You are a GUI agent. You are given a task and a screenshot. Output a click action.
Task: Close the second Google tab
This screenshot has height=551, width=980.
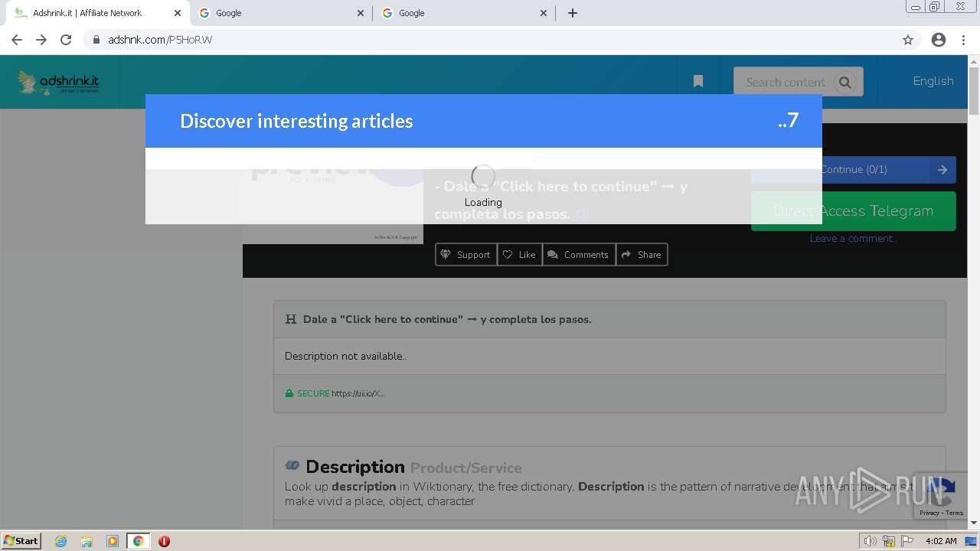click(x=544, y=13)
